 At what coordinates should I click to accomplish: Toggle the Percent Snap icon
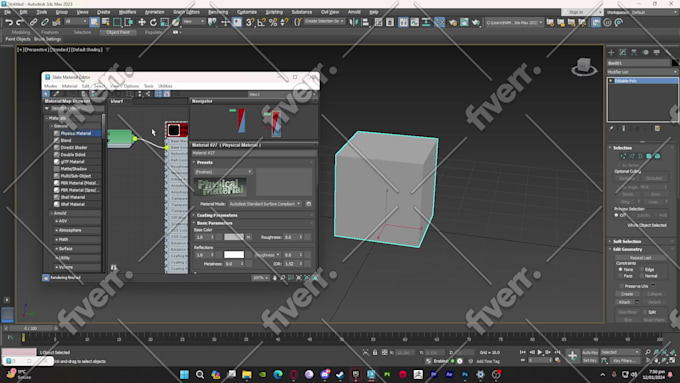(273, 22)
